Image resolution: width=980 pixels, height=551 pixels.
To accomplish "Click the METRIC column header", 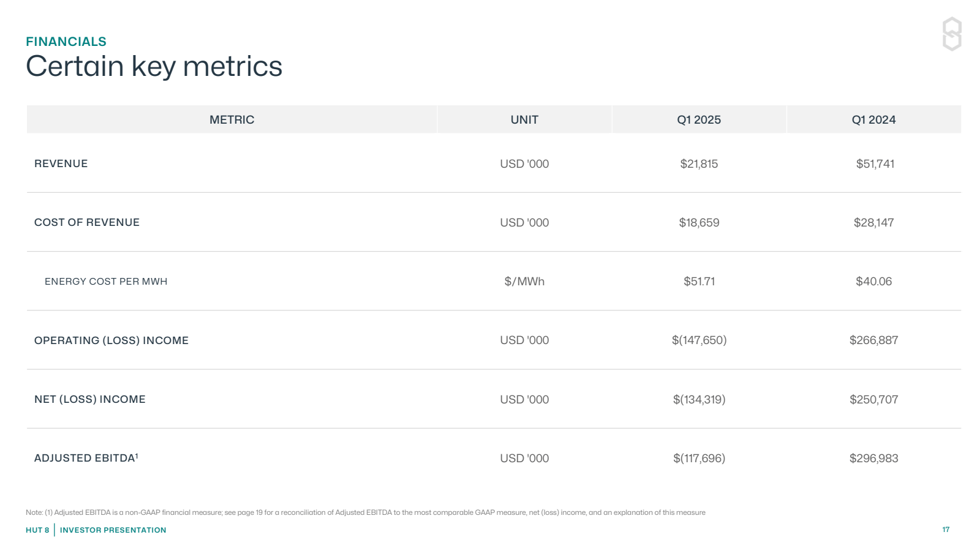I will [232, 119].
